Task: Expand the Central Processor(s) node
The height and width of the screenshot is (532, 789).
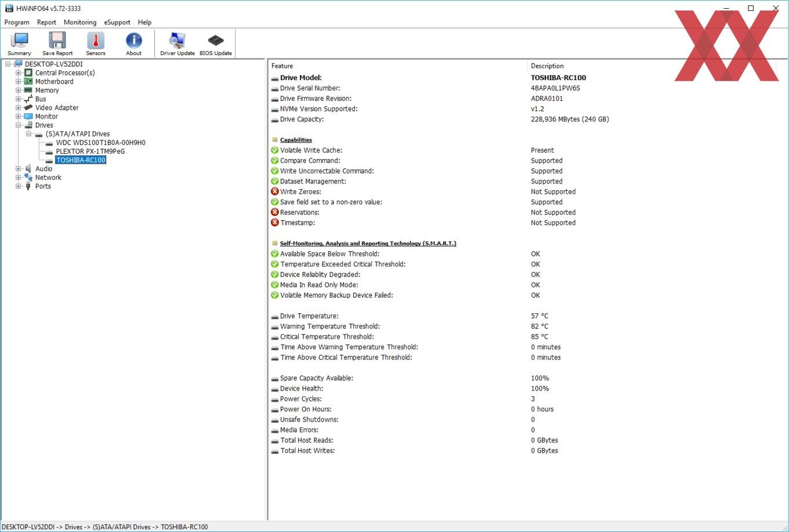Action: click(x=18, y=73)
